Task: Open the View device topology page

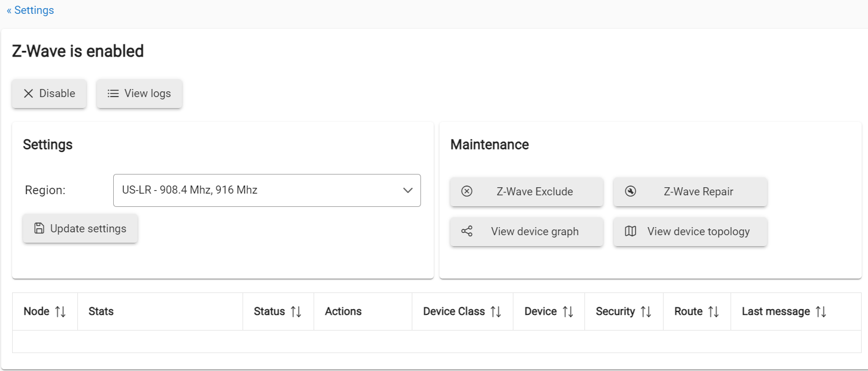Action: [x=690, y=231]
